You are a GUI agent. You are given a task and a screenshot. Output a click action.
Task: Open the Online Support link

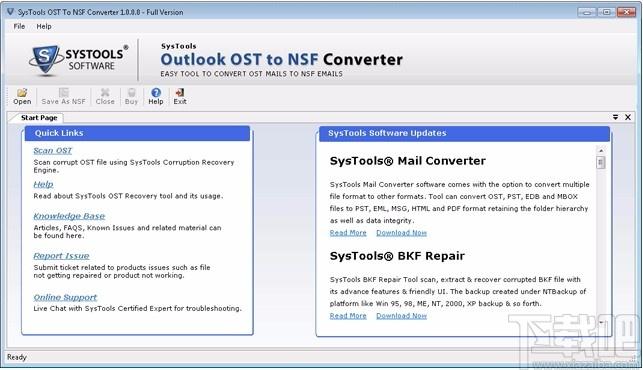[65, 297]
